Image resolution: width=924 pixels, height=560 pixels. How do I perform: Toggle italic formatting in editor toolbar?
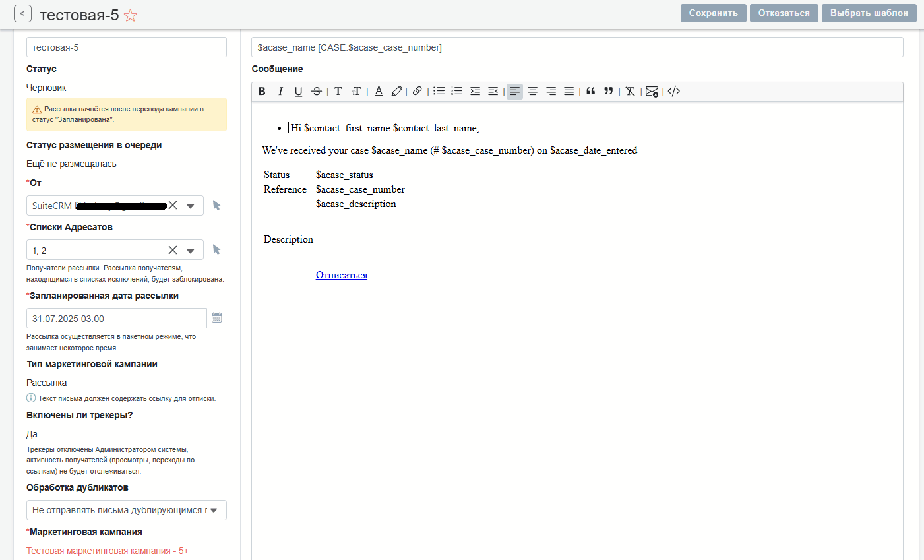[x=280, y=92]
